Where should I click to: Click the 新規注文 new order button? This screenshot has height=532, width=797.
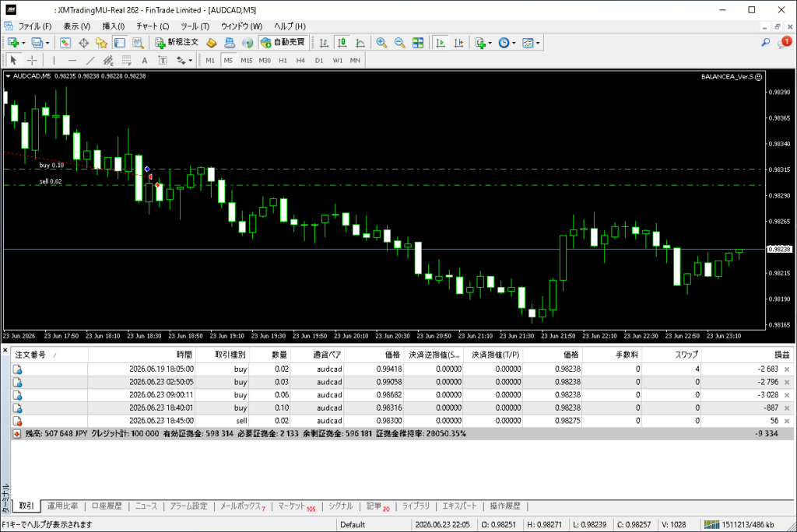click(x=177, y=43)
